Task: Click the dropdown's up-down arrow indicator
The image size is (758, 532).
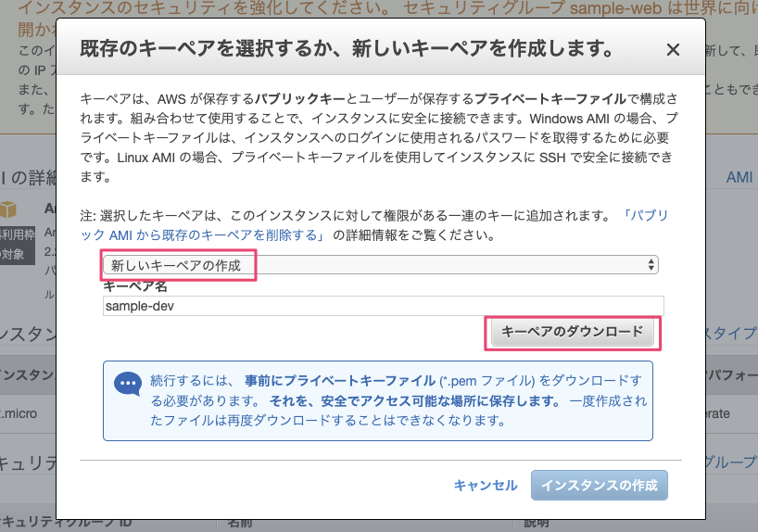Action: (x=652, y=265)
